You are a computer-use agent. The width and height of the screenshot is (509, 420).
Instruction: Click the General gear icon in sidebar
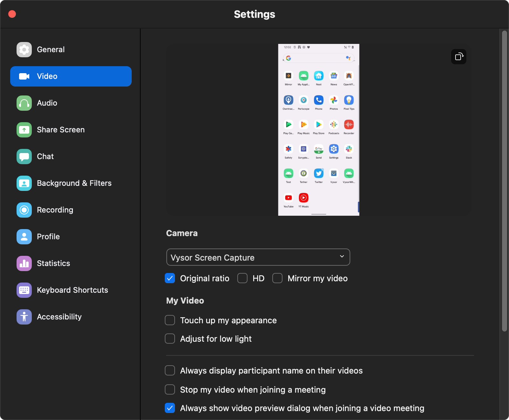click(24, 50)
